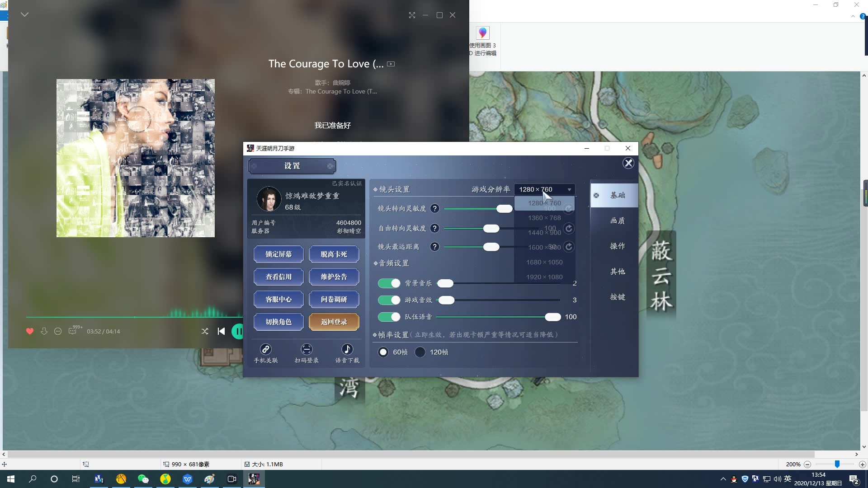Click the 维护公告 button
868x488 pixels.
(334, 277)
